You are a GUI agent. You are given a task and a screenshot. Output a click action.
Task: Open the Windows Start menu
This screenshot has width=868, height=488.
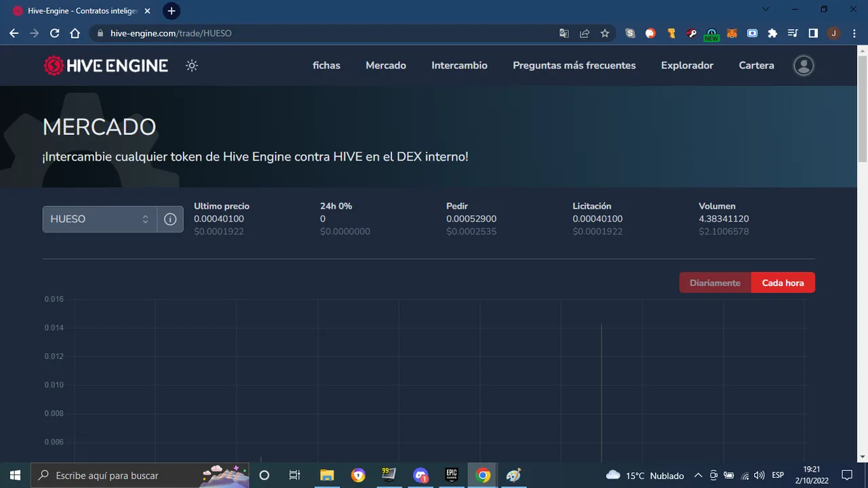[15, 475]
